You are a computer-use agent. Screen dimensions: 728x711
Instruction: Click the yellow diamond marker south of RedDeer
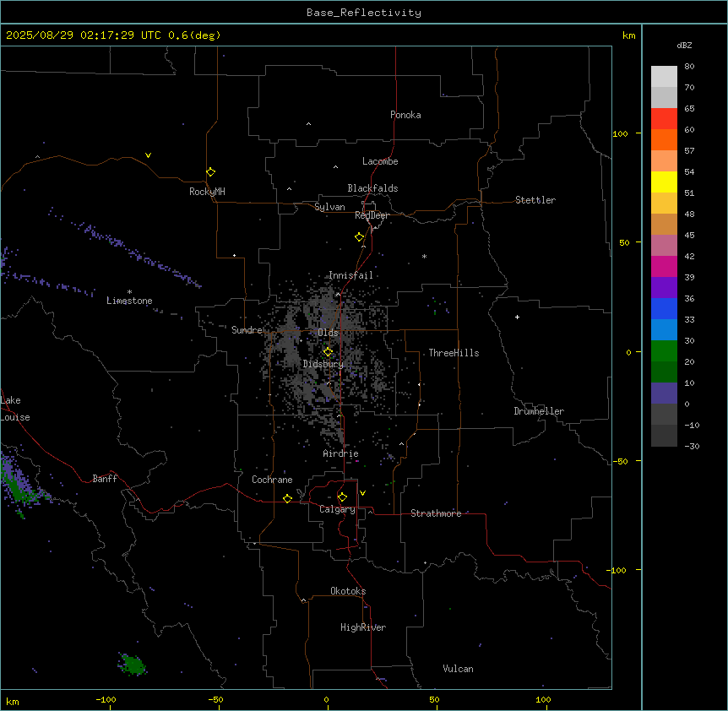(x=360, y=237)
